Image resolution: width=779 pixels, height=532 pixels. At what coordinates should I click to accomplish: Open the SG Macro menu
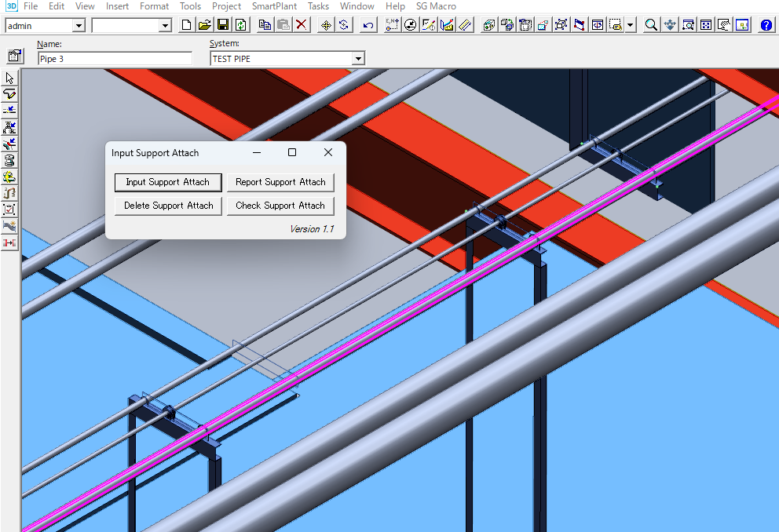[x=436, y=6]
